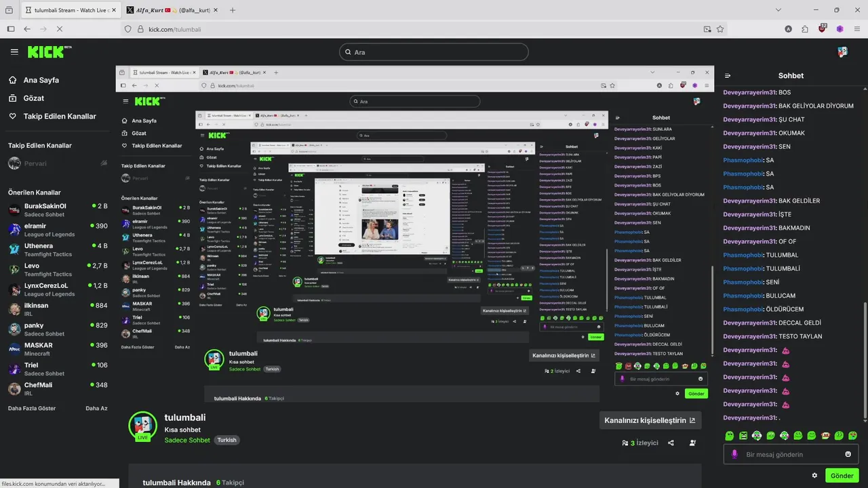This screenshot has height=488, width=868.
Task: Click the search magnifier icon in Ara field
Action: pyautogui.click(x=349, y=52)
